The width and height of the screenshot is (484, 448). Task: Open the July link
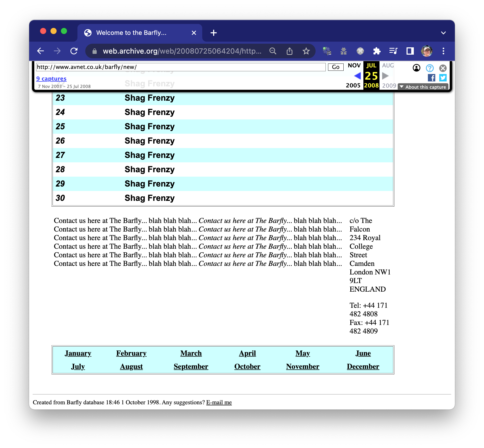coord(78,366)
